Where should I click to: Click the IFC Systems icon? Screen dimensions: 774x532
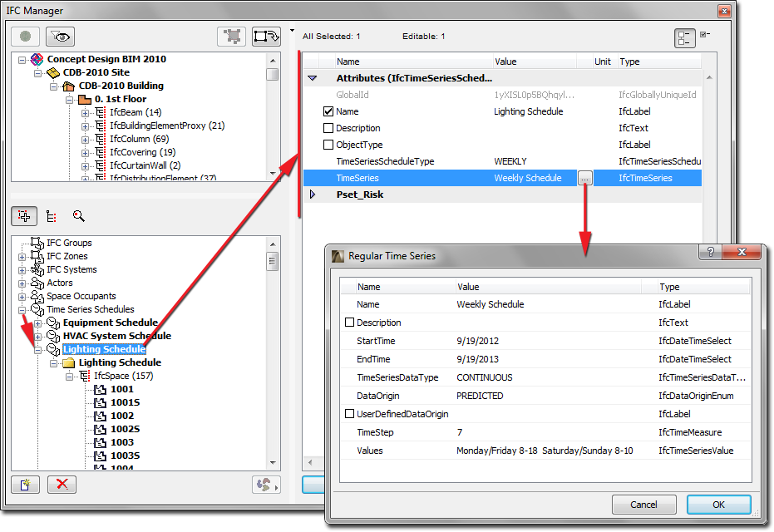tap(37, 269)
